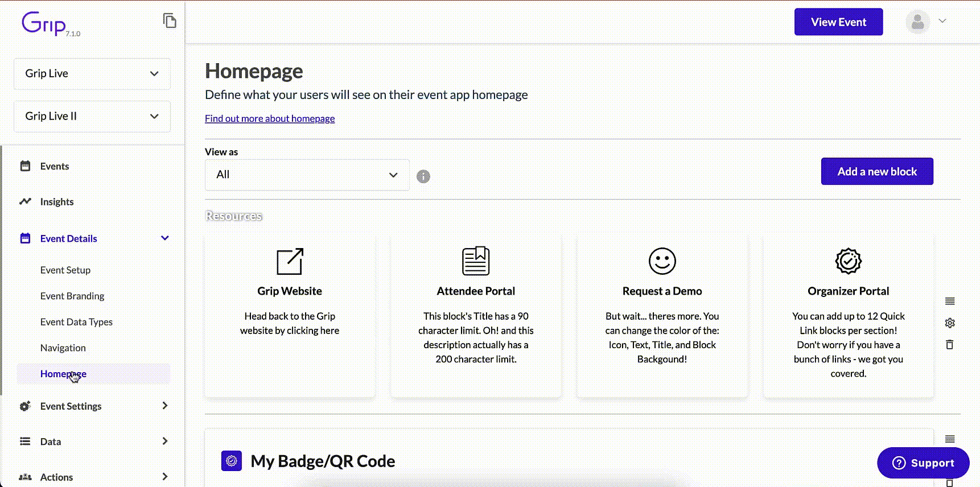Screen dimensions: 980x487
Task: Click the Grip Website card description text
Action: pos(290,323)
